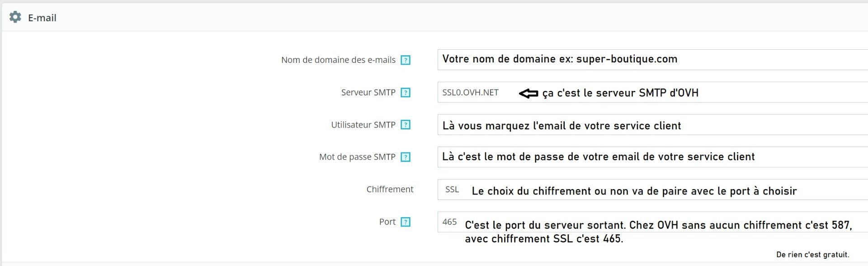
Task: Click the Nom de domaine des e-mails label
Action: click(x=338, y=60)
